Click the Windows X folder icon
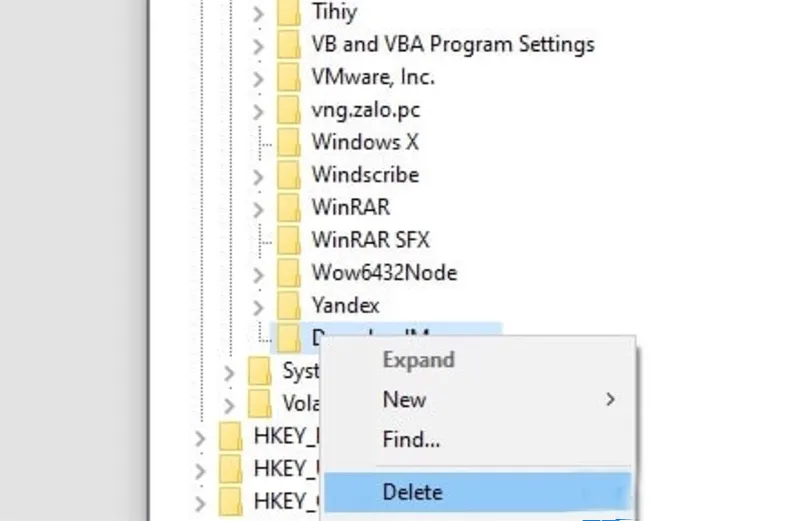800x521 pixels. point(289,142)
